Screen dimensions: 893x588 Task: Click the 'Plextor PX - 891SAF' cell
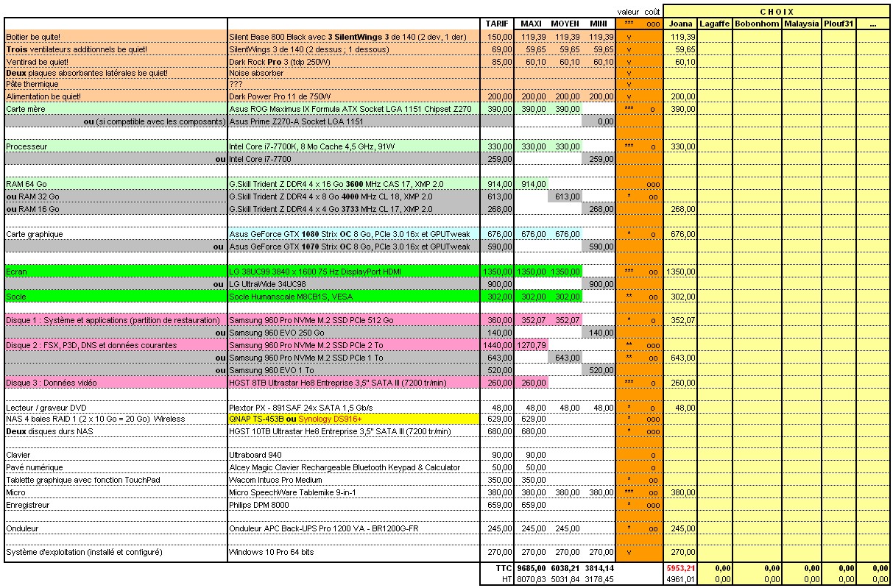tap(353, 408)
